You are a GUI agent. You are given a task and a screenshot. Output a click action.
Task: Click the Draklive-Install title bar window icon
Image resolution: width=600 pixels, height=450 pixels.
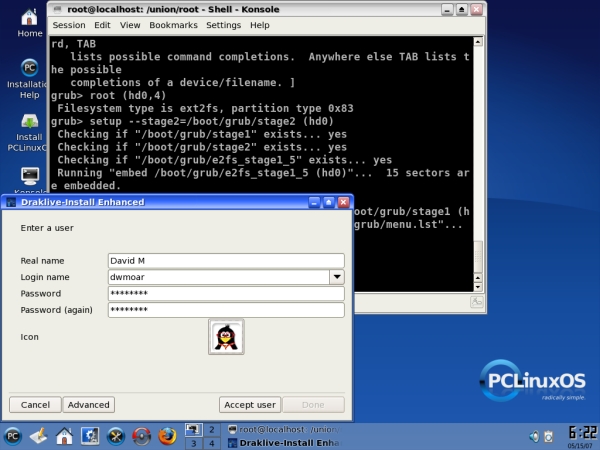(11, 202)
